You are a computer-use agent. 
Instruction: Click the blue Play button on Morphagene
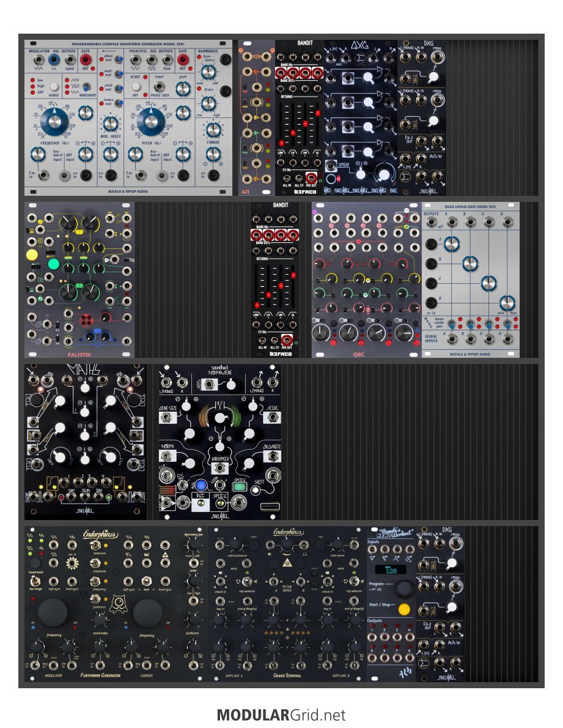tap(201, 485)
